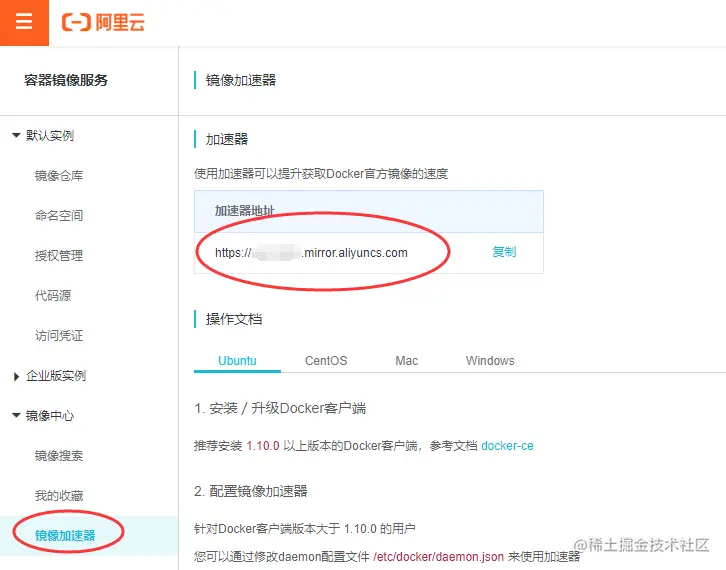Image resolution: width=726 pixels, height=570 pixels.
Task: Click the 镜像加速器 page heading
Action: pyautogui.click(x=241, y=80)
